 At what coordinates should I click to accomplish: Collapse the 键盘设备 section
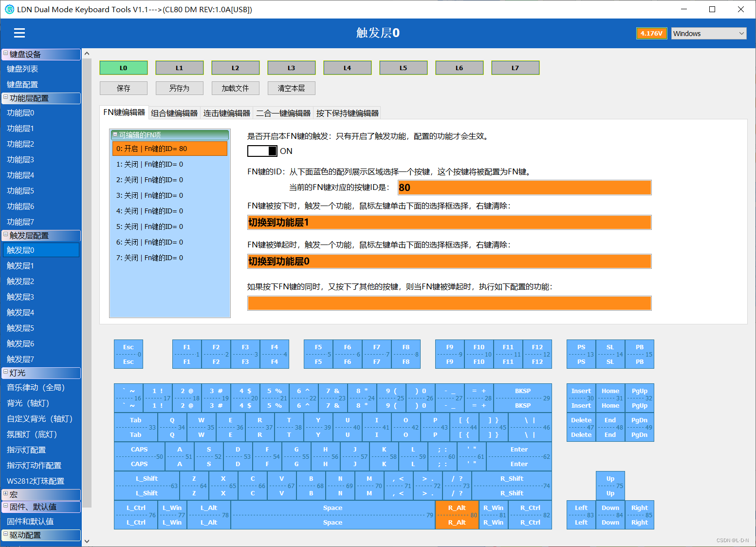(x=5, y=54)
